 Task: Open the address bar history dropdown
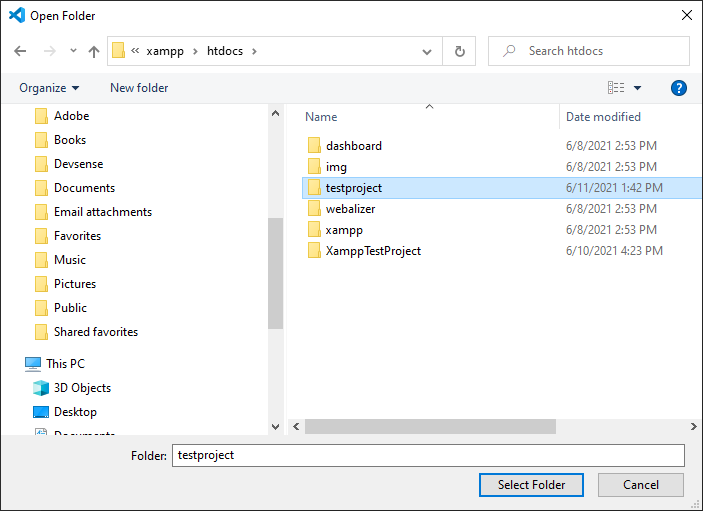[427, 52]
